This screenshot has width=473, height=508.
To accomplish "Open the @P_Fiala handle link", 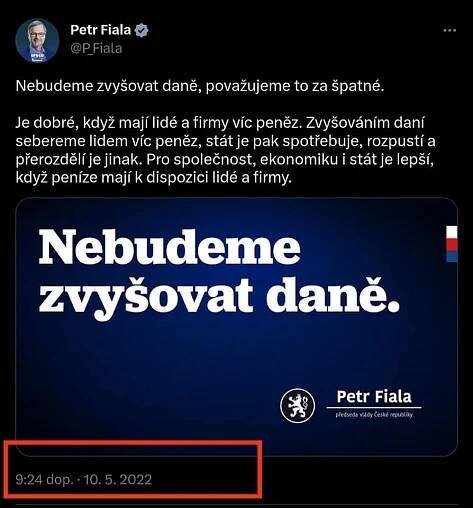I will click(x=96, y=49).
